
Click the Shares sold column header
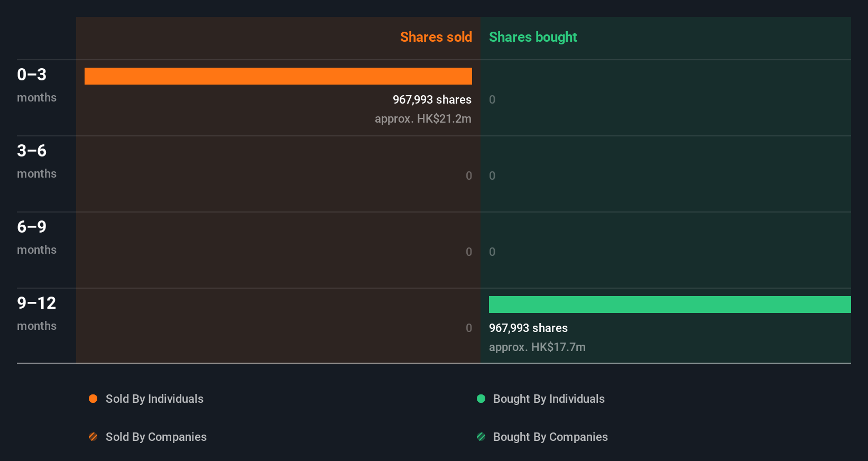pyautogui.click(x=436, y=37)
